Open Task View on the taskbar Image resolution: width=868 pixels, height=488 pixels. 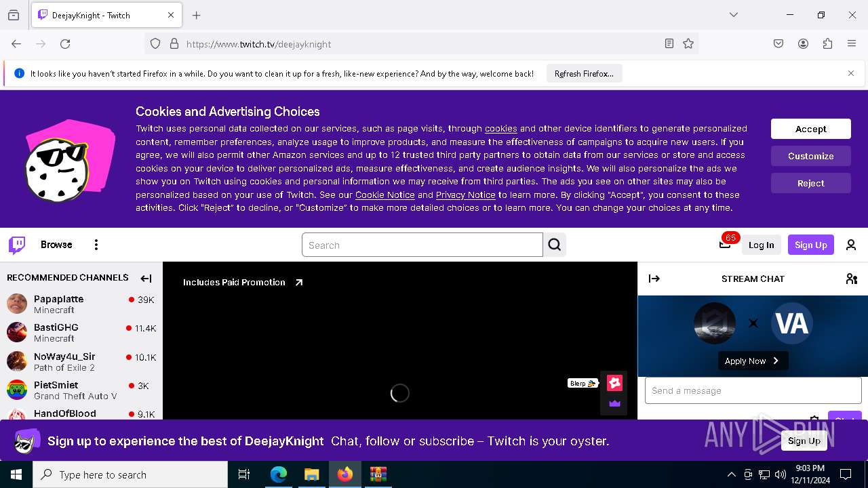[244, 474]
